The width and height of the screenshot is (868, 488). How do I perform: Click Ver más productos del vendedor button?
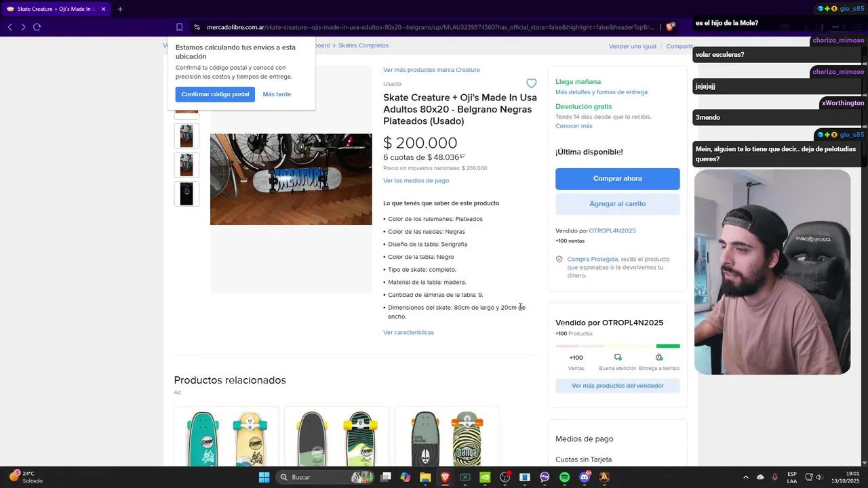618,386
